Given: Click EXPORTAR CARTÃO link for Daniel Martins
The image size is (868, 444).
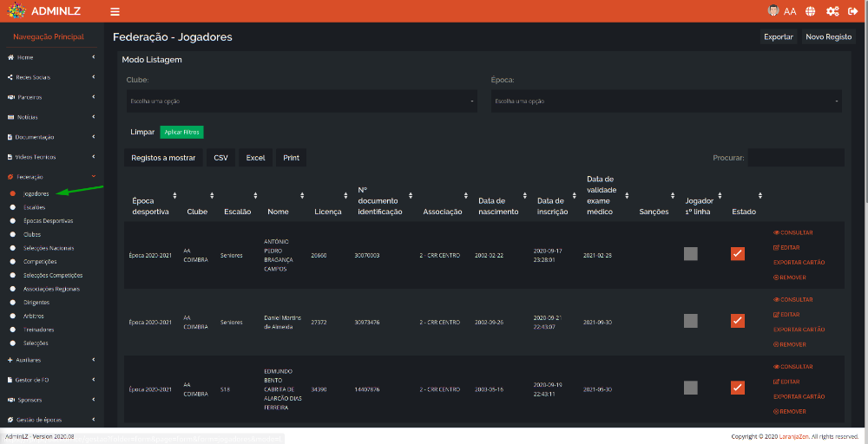Looking at the screenshot, I should pyautogui.click(x=799, y=330).
